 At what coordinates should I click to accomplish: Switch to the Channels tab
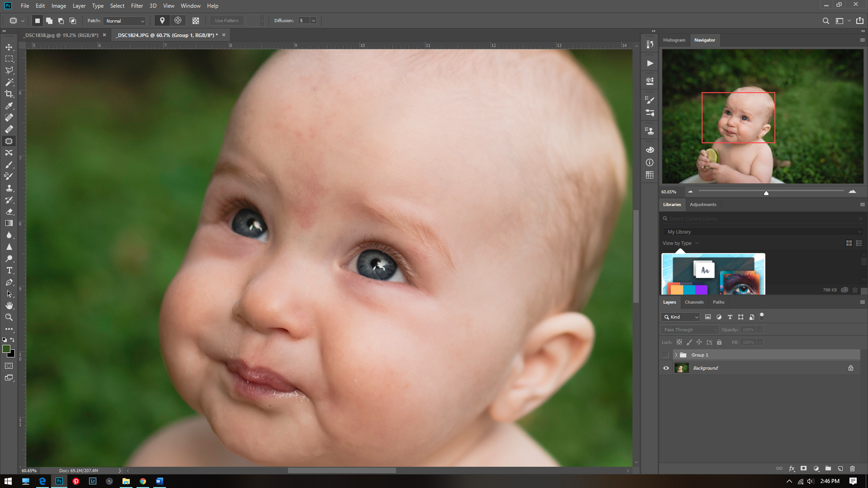coord(693,302)
